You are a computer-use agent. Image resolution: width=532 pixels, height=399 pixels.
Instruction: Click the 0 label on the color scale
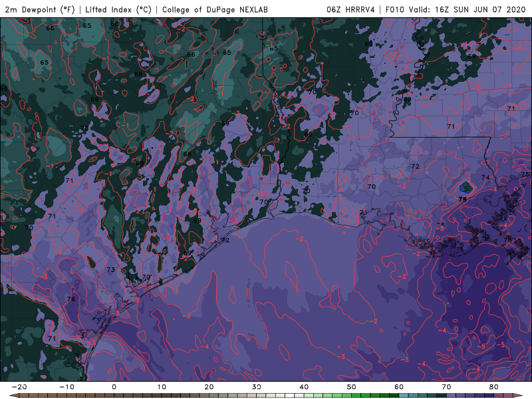pos(114,387)
